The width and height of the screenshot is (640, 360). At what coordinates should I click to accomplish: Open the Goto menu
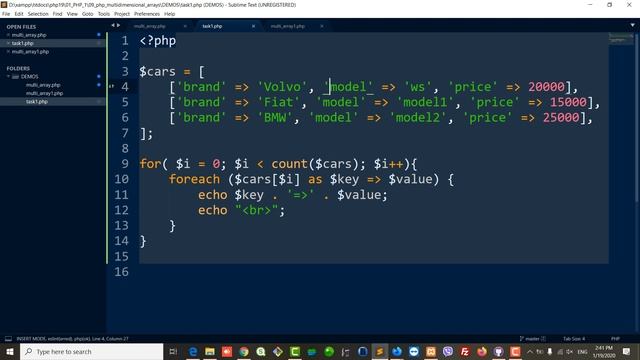pyautogui.click(x=87, y=14)
